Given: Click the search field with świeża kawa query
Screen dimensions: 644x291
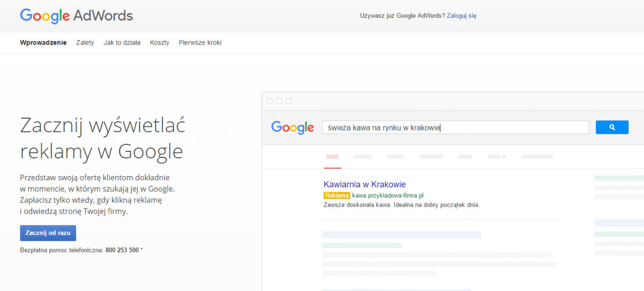Looking at the screenshot, I should point(456,127).
